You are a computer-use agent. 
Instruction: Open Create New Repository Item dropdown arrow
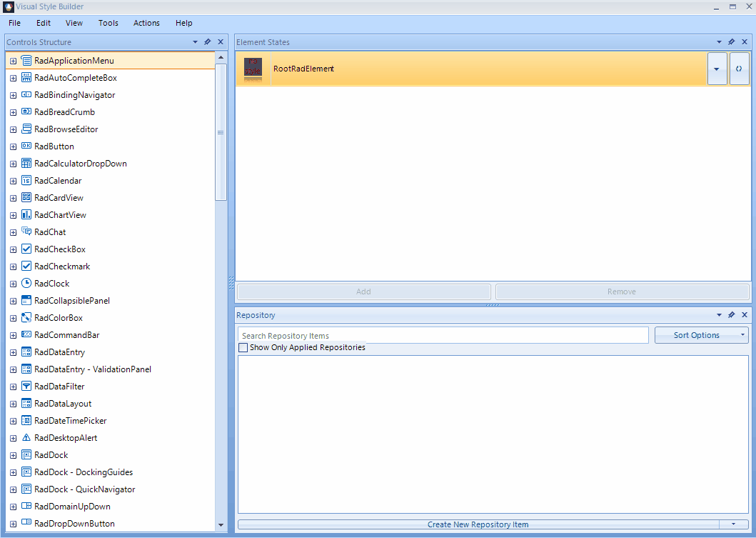733,524
